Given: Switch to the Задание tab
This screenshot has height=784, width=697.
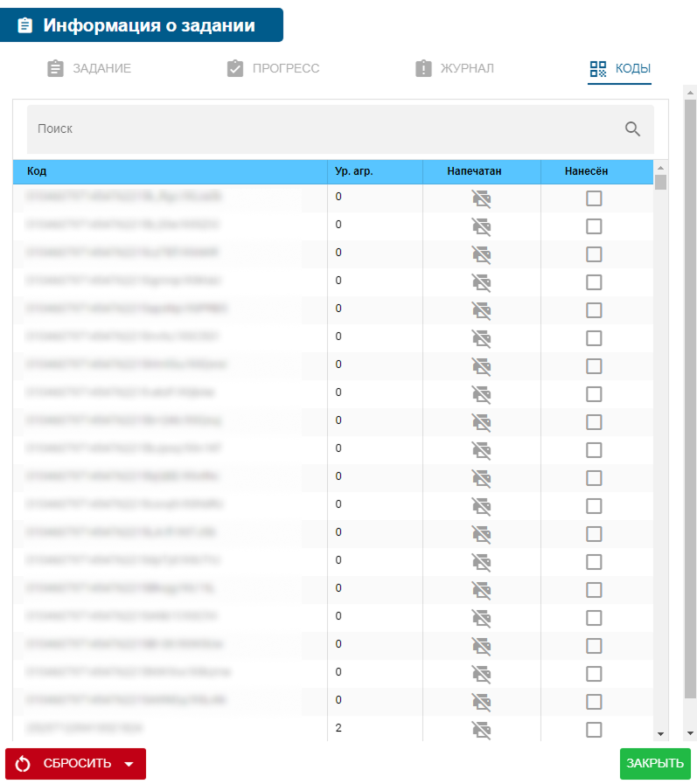Looking at the screenshot, I should coord(89,69).
